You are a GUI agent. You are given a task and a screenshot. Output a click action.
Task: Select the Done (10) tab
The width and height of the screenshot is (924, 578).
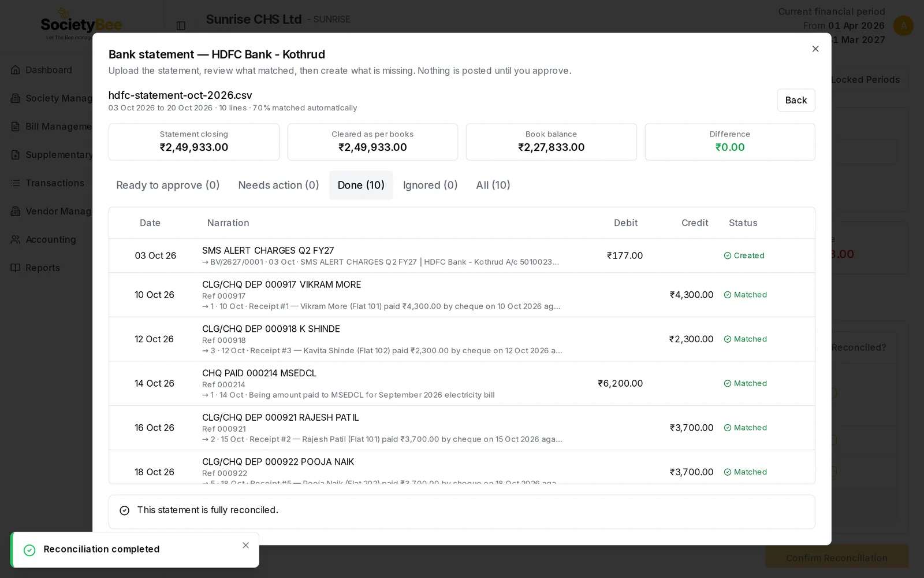pyautogui.click(x=361, y=185)
